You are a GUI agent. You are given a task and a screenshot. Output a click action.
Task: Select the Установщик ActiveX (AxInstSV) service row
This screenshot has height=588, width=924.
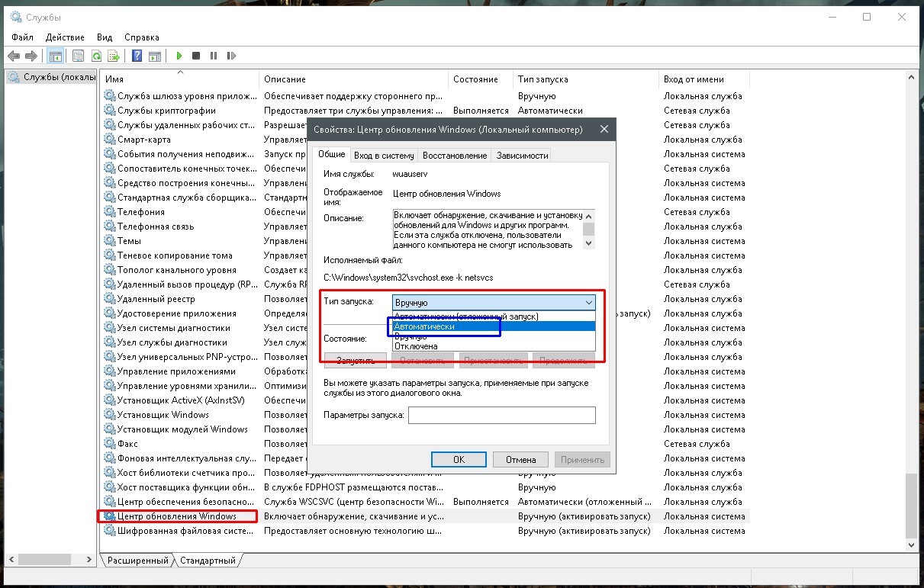coord(425,400)
